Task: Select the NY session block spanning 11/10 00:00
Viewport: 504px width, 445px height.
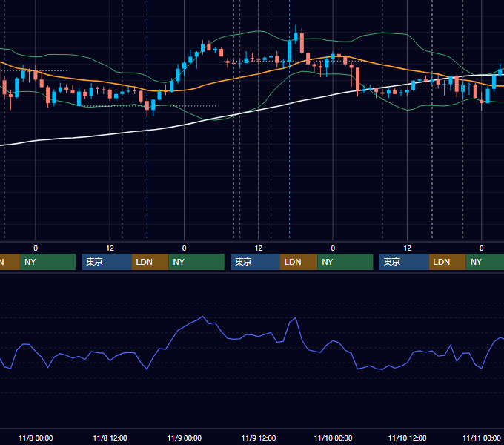Action: 345,262
